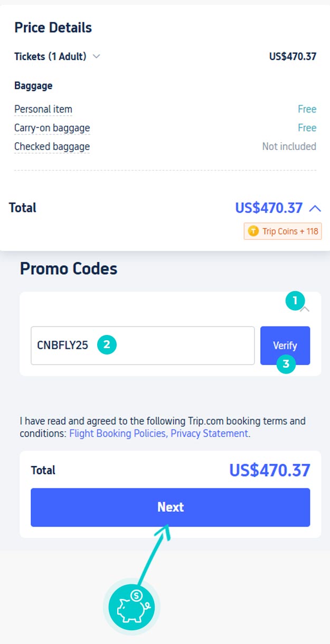Open the Privacy Statement link
This screenshot has height=644, width=330.
pyautogui.click(x=210, y=433)
